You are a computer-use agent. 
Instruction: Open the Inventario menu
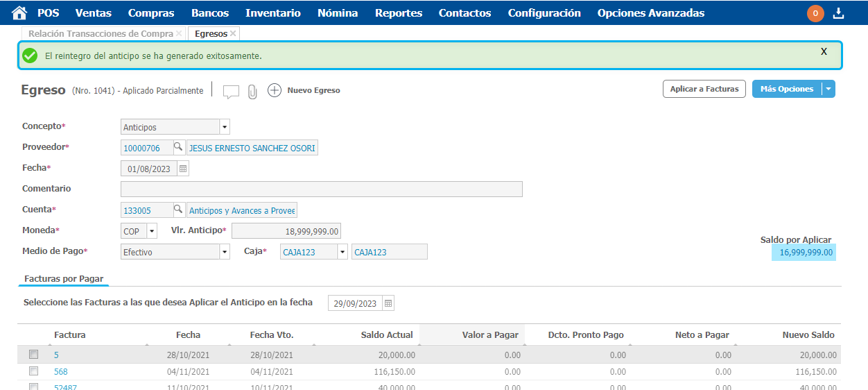tap(273, 13)
